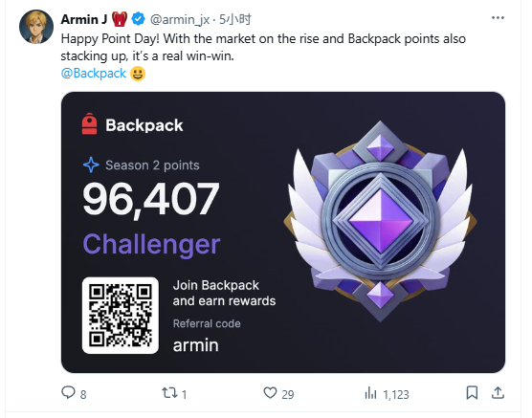Viewport: 532px width, 418px height.
Task: Click the 1,123 views count
Action: pyautogui.click(x=396, y=395)
